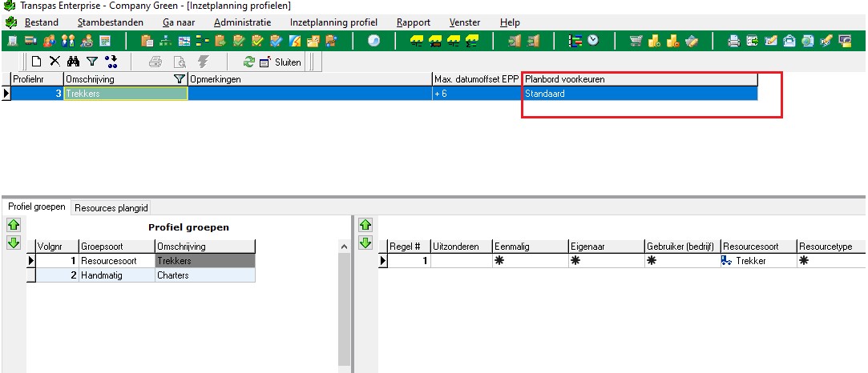The height and width of the screenshot is (373, 868).
Task: Click the clipboard with green arrow icon
Action: pyautogui.click(x=220, y=41)
